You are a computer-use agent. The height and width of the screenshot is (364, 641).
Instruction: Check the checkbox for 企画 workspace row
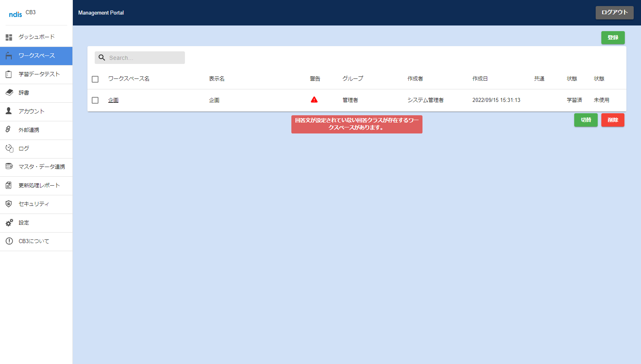coord(95,100)
